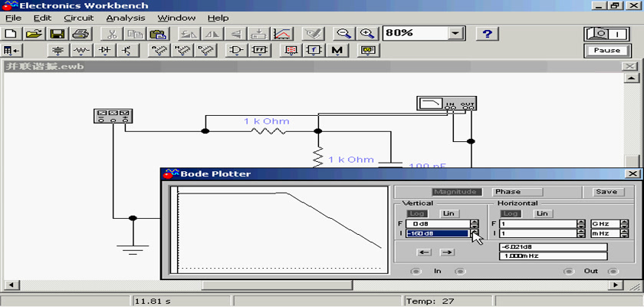644x307 pixels.
Task: Set Vertical axis to Log
Action: (x=417, y=213)
